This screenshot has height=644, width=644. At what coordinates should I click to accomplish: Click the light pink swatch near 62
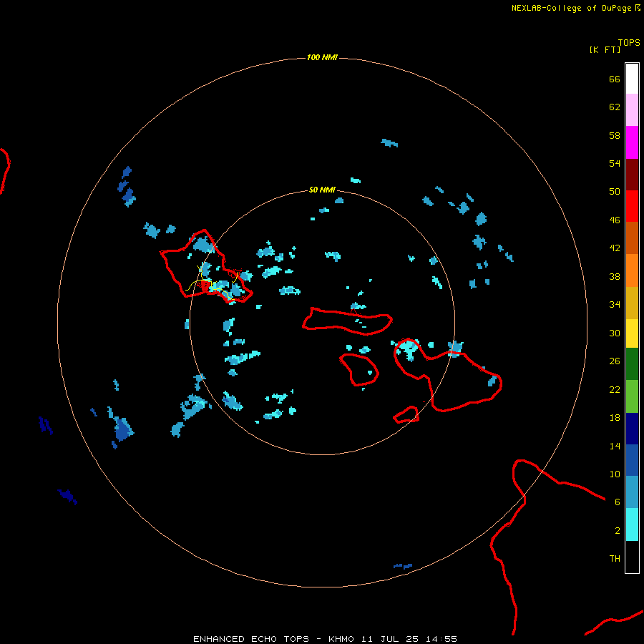(x=632, y=109)
